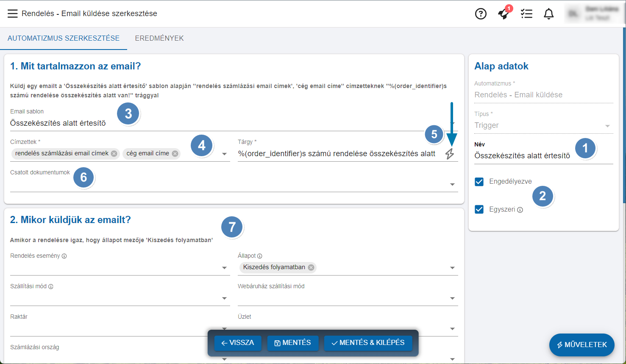Open the Csatolt dokumentumok dropdown

click(452, 185)
